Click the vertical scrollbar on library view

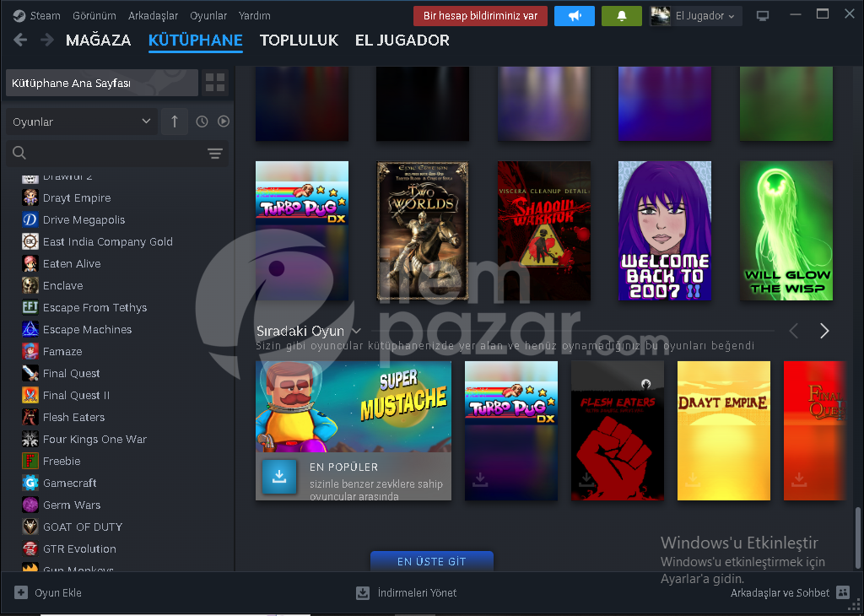tap(857, 538)
